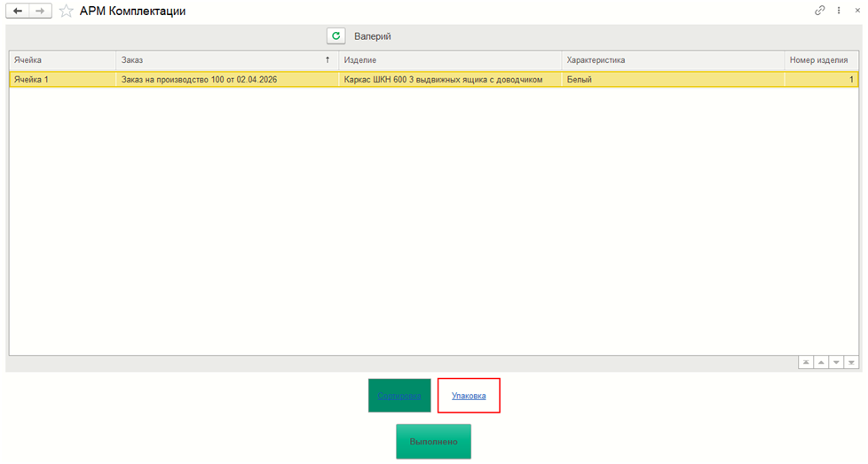The height and width of the screenshot is (464, 868).
Task: Jump to last row in the list
Action: (x=851, y=362)
